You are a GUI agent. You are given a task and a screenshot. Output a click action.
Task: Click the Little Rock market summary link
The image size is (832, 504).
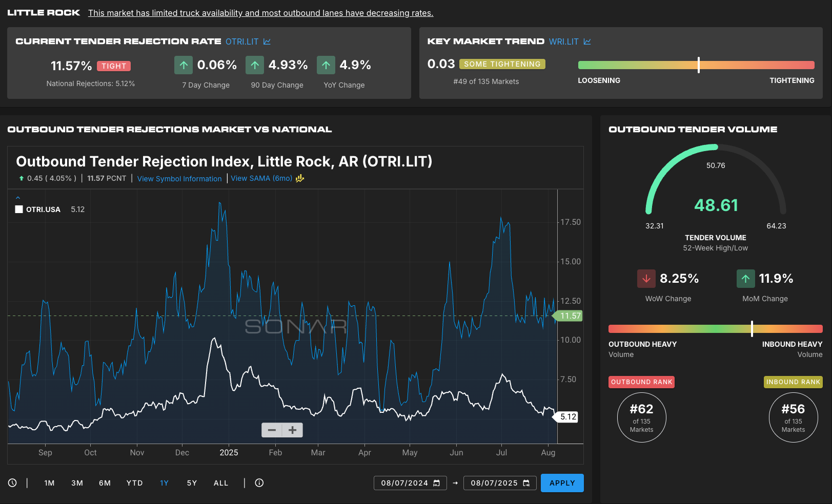[260, 13]
